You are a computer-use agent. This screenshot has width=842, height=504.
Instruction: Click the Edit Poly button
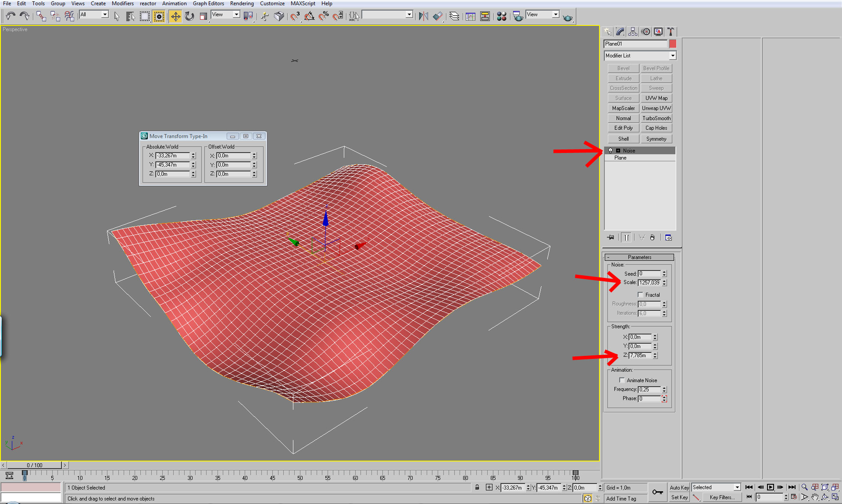pos(623,128)
